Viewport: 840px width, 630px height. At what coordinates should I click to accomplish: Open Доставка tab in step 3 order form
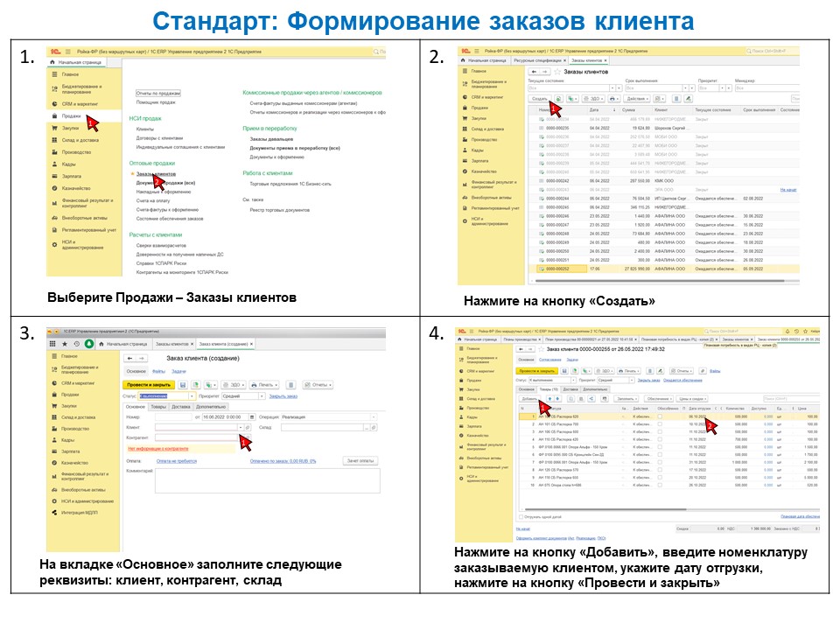[x=180, y=407]
